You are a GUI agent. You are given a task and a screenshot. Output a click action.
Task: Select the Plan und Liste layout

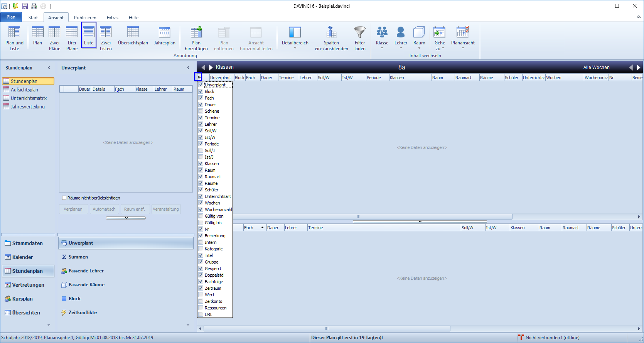14,38
